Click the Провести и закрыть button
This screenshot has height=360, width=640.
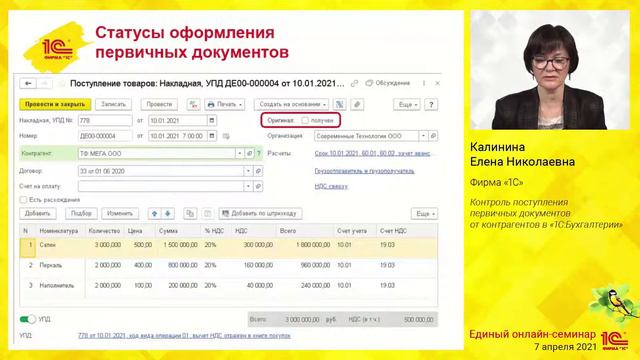[55, 104]
